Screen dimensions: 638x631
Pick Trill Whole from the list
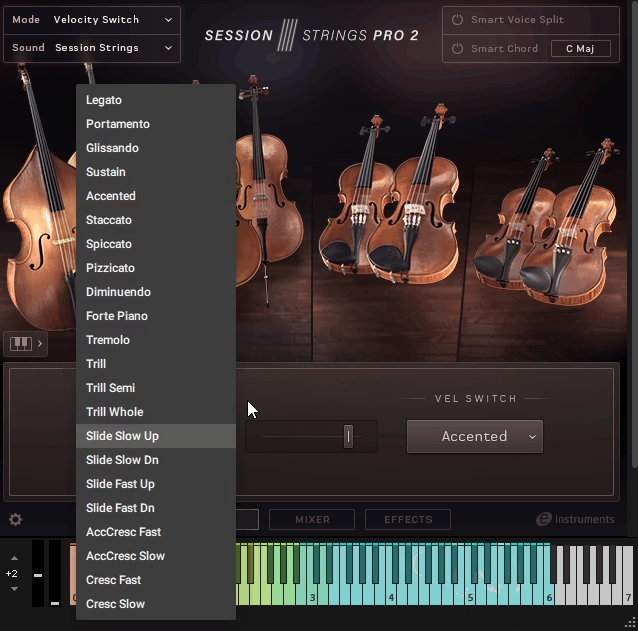click(156, 412)
